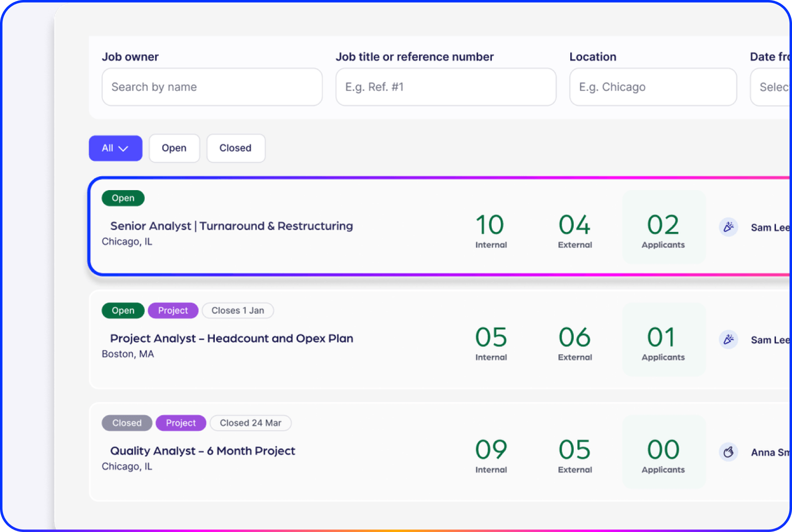Click the purple Project tag on Project Analyst job
Image resolution: width=792 pixels, height=532 pixels.
click(x=173, y=310)
